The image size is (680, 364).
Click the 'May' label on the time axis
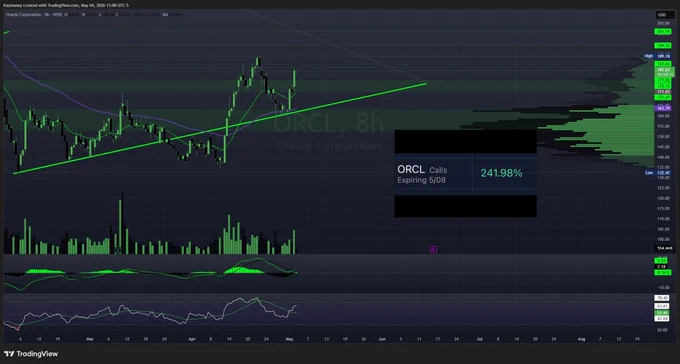point(290,339)
